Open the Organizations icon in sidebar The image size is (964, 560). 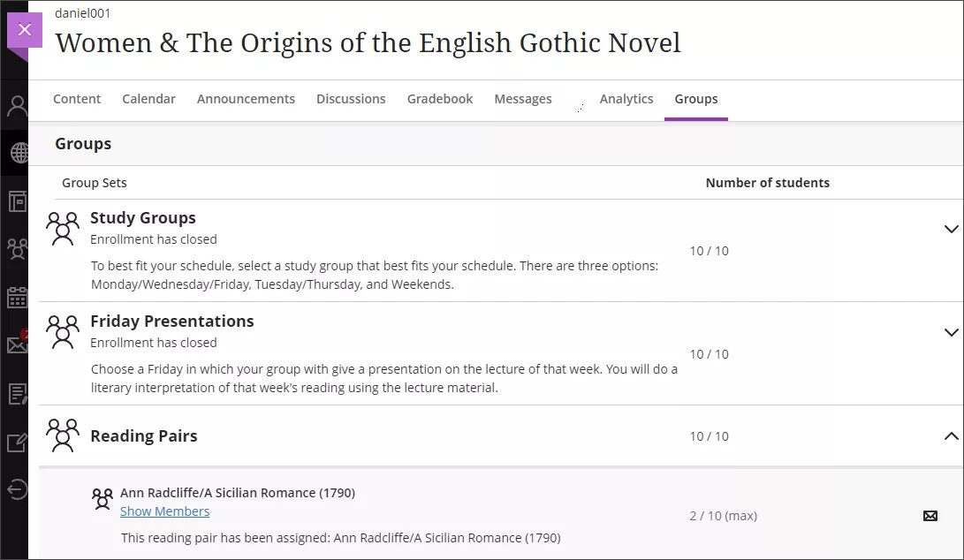(x=17, y=249)
